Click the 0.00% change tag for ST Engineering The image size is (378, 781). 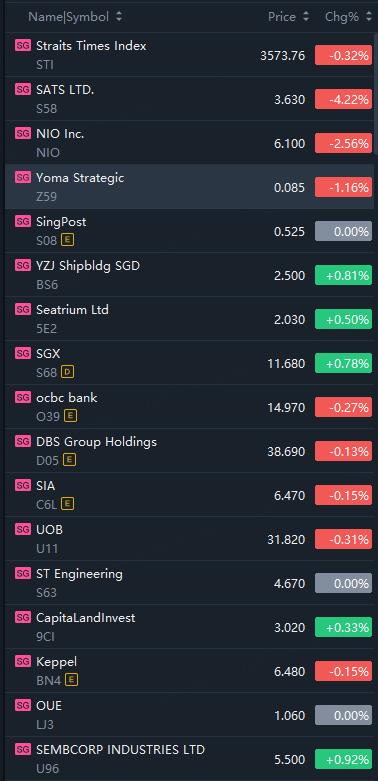(344, 583)
